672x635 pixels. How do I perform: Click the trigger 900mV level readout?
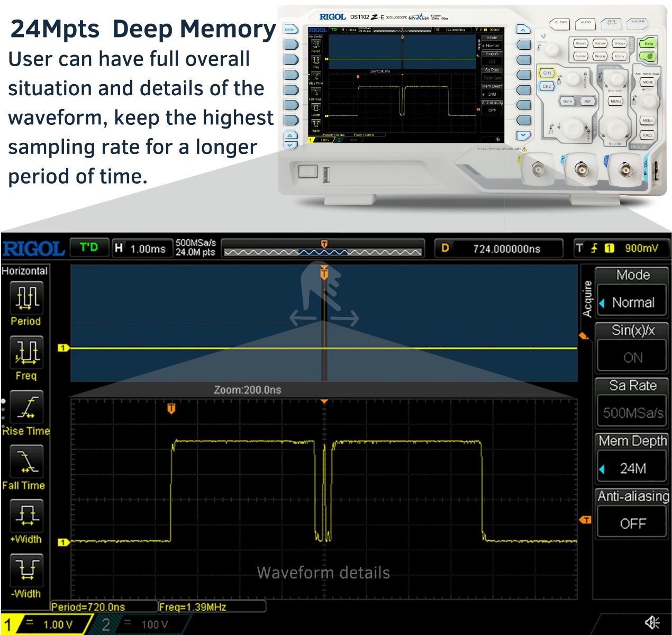click(x=641, y=248)
